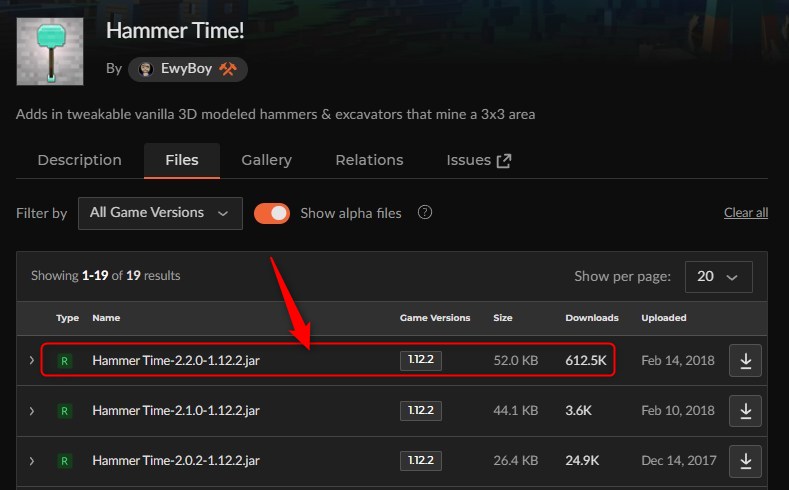The height and width of the screenshot is (490, 789).
Task: Click the 3.6K downloads value
Action: (x=578, y=411)
